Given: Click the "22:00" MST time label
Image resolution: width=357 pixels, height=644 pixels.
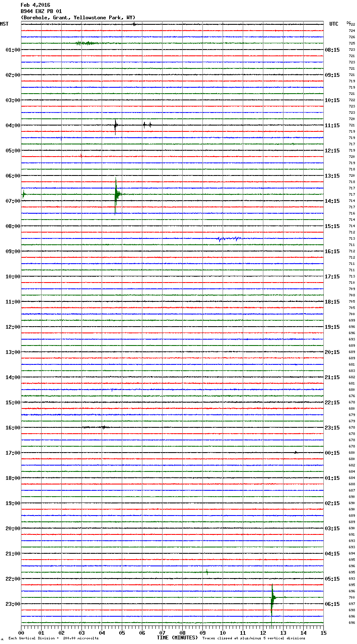Looking at the screenshot, I should click(13, 579).
